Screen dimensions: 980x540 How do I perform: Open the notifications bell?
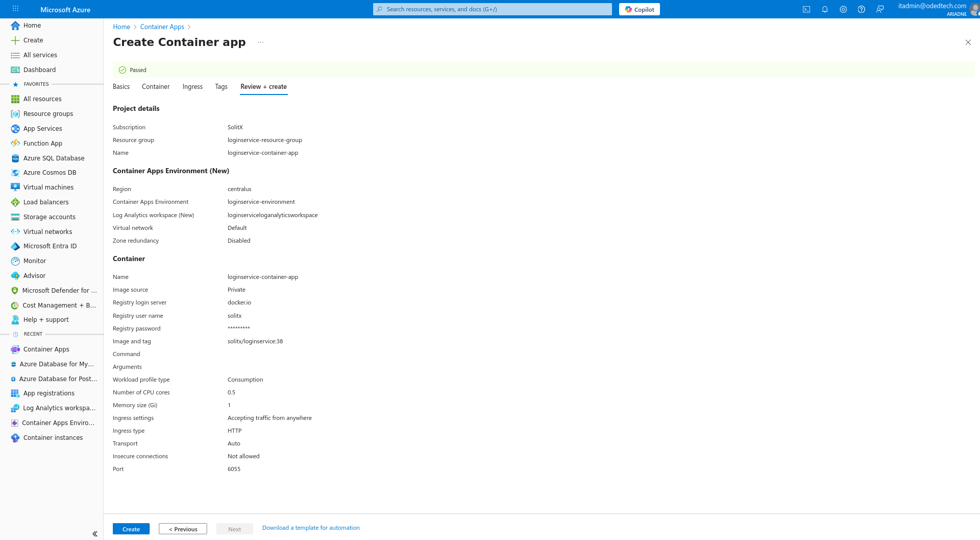[825, 9]
